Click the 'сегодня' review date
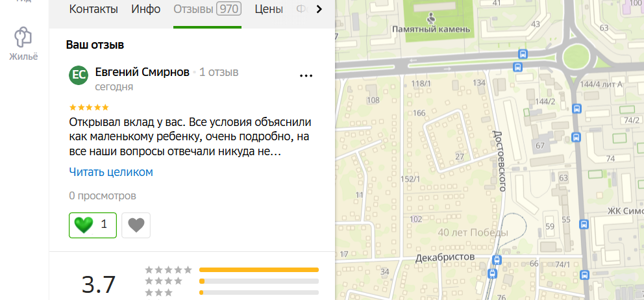The width and height of the screenshot is (644, 300). 114,87
